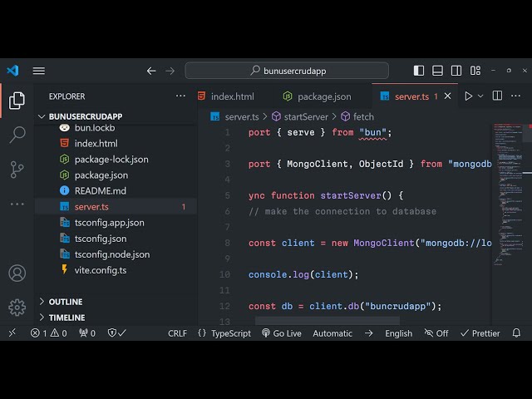
Task: Click Go Live in the status bar
Action: (281, 333)
